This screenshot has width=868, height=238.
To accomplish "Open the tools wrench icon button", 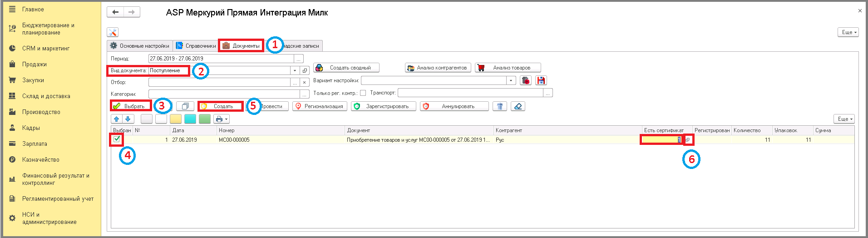I will 113,32.
